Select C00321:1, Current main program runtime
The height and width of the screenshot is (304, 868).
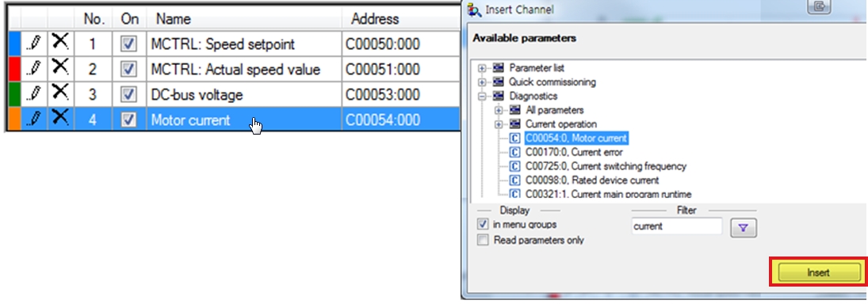[608, 194]
